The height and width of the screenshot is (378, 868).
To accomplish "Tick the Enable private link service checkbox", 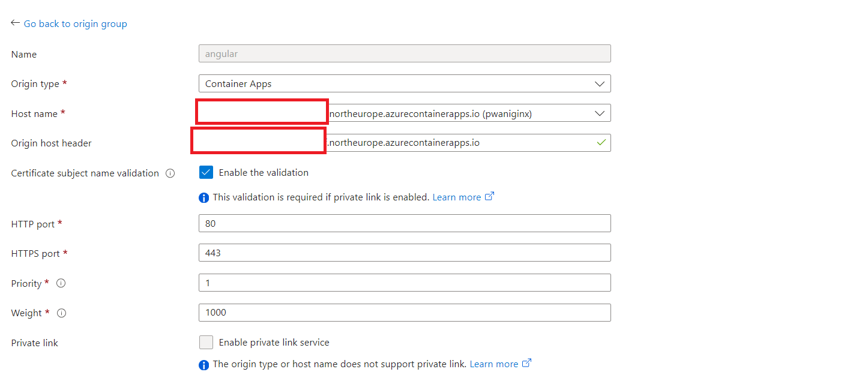I will pos(206,343).
